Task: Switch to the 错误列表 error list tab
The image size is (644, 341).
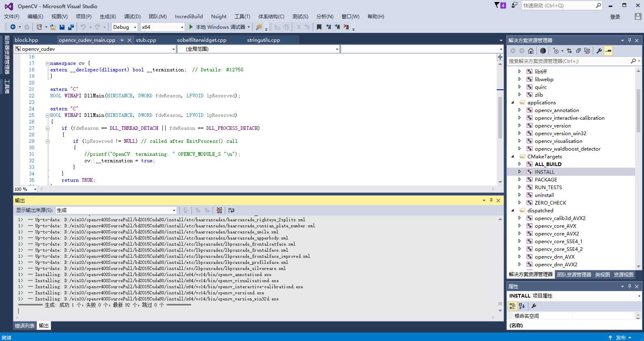Action: (25, 326)
